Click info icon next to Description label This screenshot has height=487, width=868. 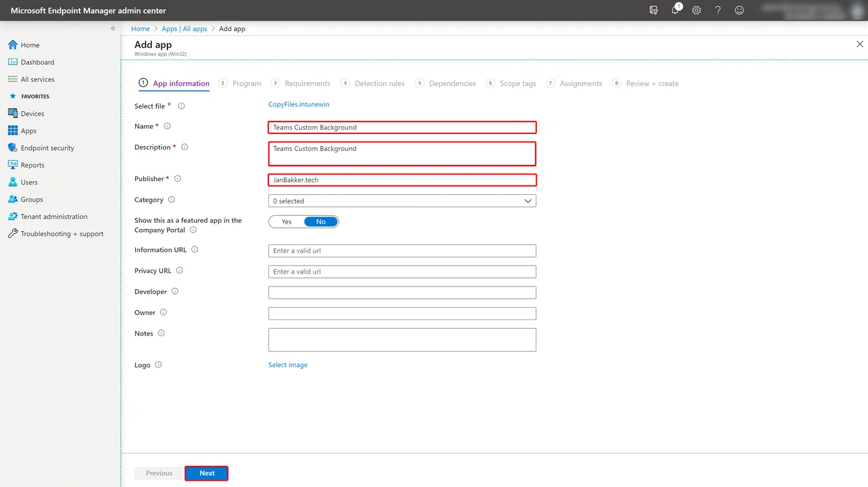pyautogui.click(x=184, y=147)
